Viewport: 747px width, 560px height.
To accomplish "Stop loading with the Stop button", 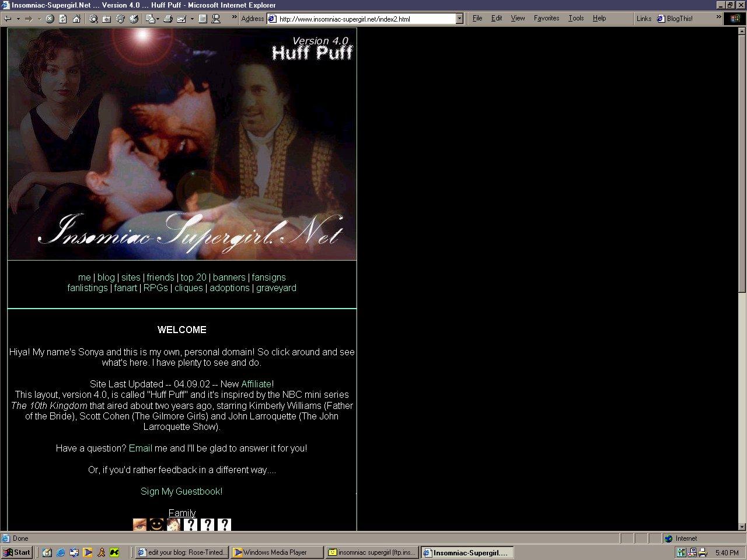I will [x=50, y=19].
